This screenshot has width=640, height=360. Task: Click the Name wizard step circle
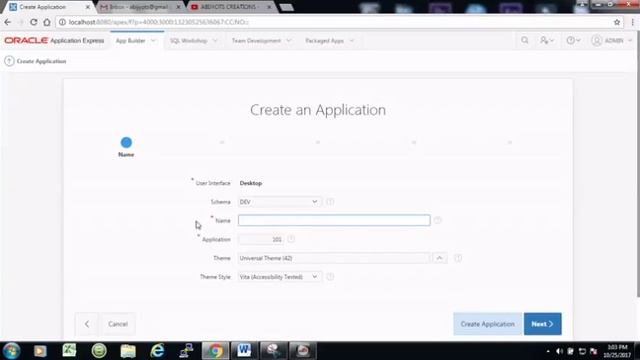click(126, 142)
